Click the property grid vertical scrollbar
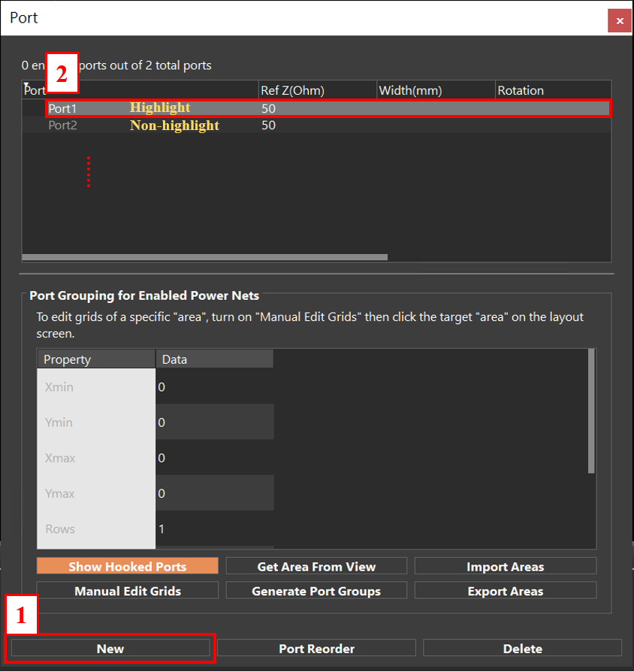The width and height of the screenshot is (634, 672). (591, 410)
